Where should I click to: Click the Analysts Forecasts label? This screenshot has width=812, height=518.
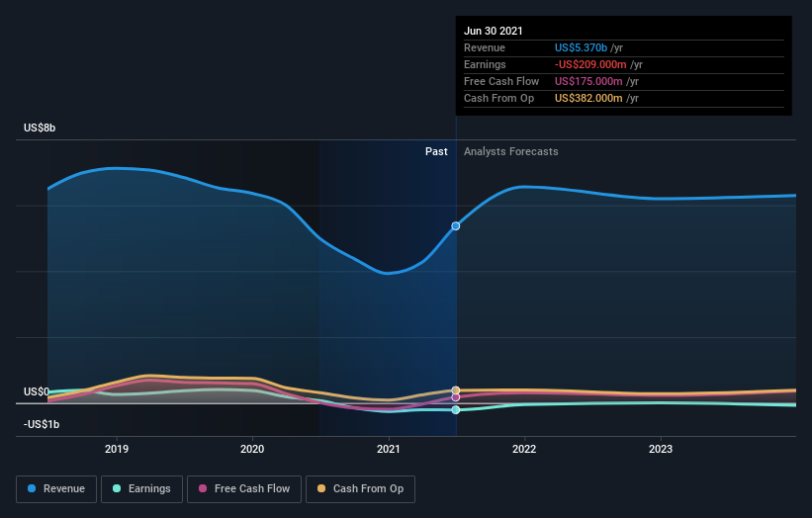[x=511, y=151]
